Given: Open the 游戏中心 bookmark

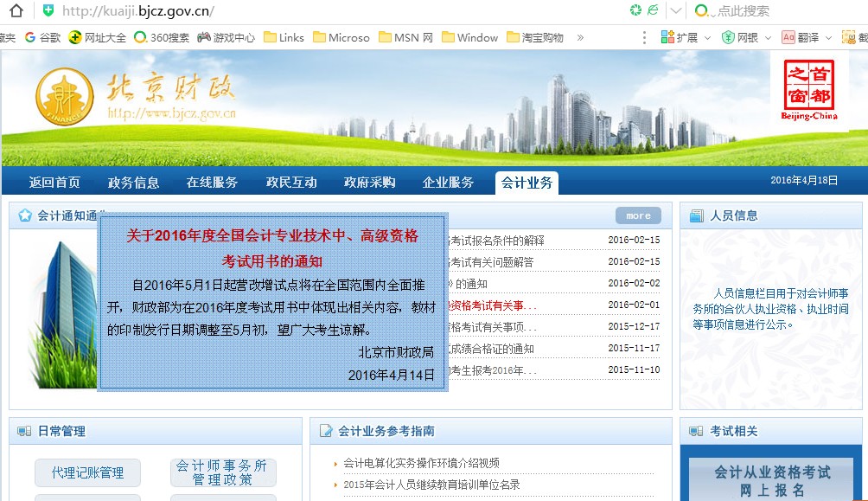Looking at the screenshot, I should pyautogui.click(x=227, y=38).
